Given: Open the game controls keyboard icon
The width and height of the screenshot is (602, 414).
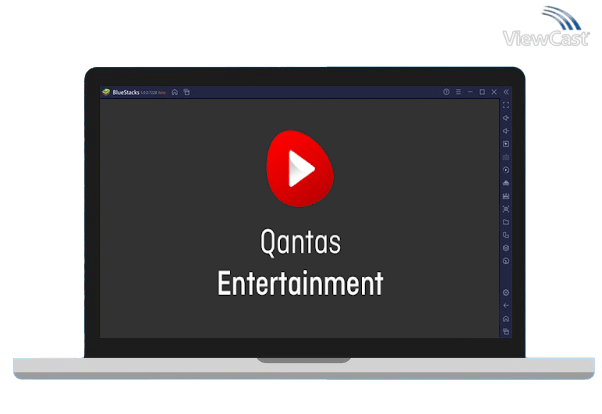Looking at the screenshot, I should point(506,157).
